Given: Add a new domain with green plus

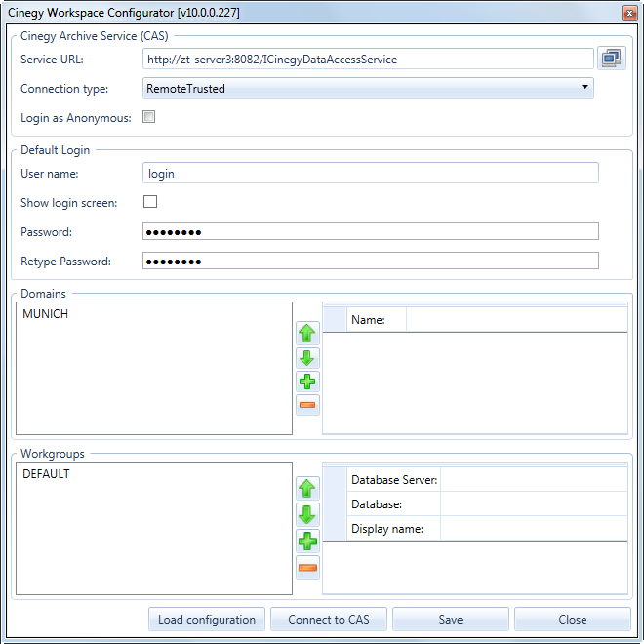Looking at the screenshot, I should (307, 382).
